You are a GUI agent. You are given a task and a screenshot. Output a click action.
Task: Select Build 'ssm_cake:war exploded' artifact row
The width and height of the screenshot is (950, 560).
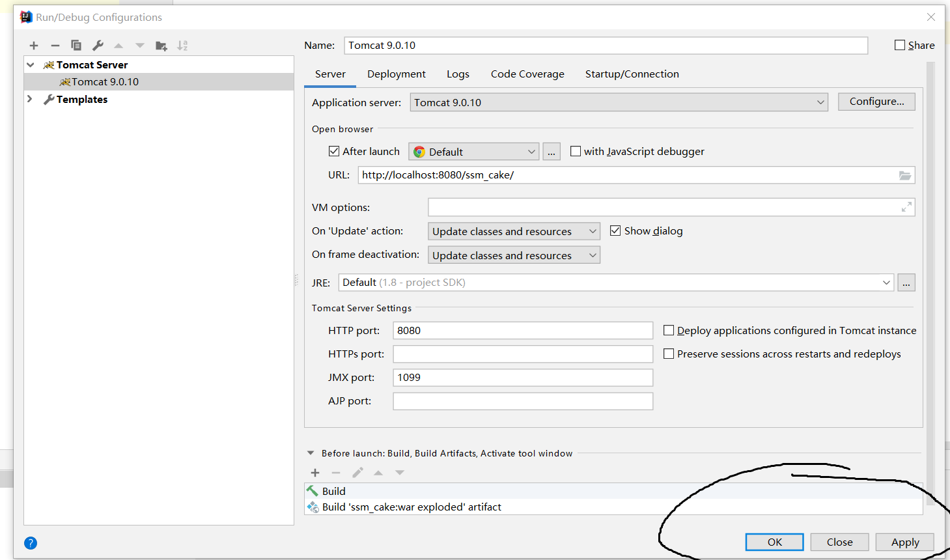(x=613, y=507)
